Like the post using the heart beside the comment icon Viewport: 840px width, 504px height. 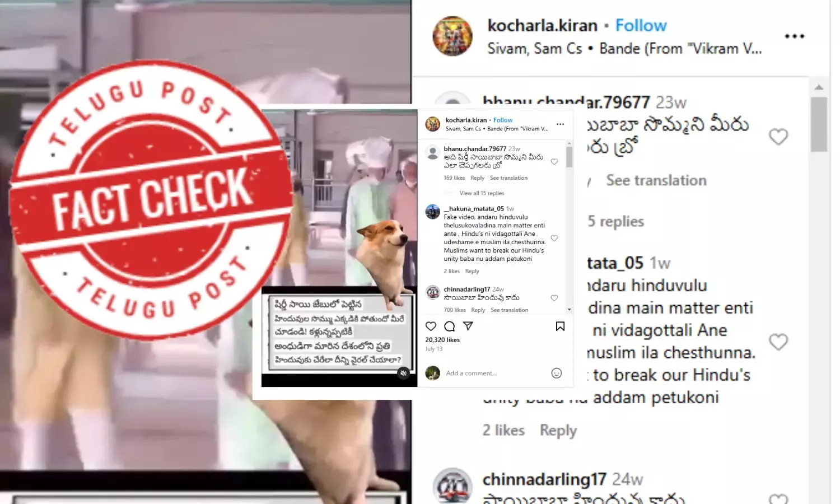point(431,326)
